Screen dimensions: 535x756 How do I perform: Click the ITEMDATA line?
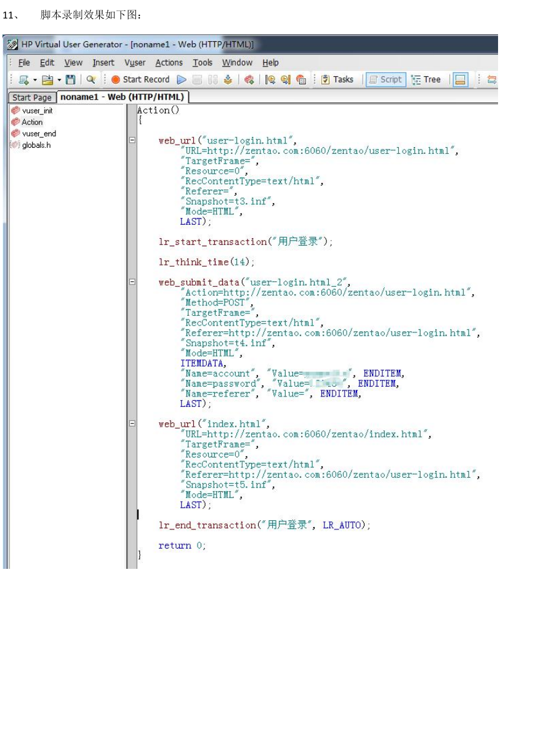coord(203,363)
